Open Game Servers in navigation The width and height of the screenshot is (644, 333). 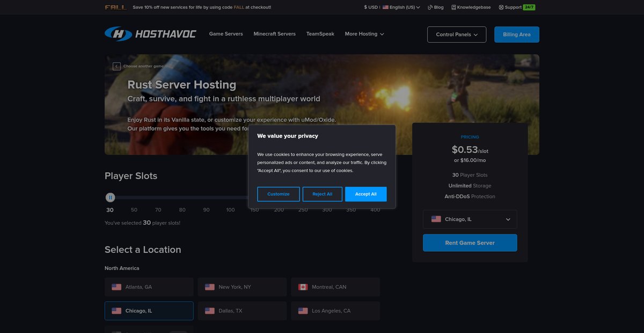point(226,34)
